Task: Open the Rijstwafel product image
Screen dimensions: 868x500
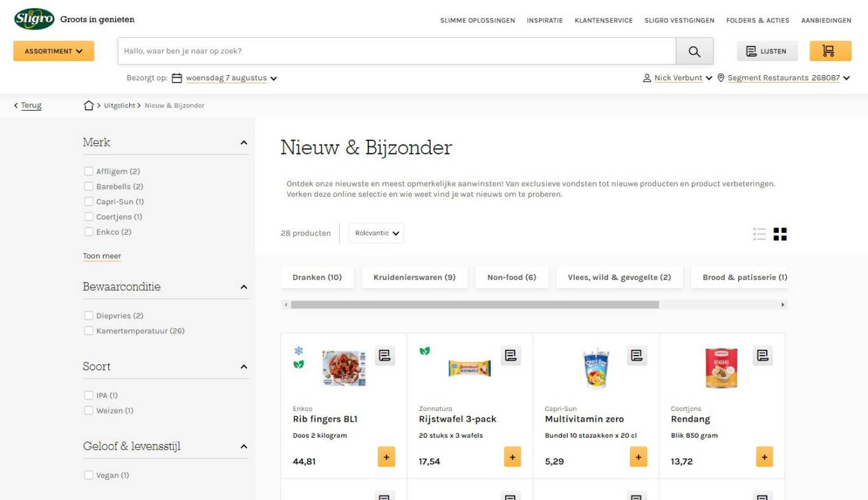Action: coord(470,368)
